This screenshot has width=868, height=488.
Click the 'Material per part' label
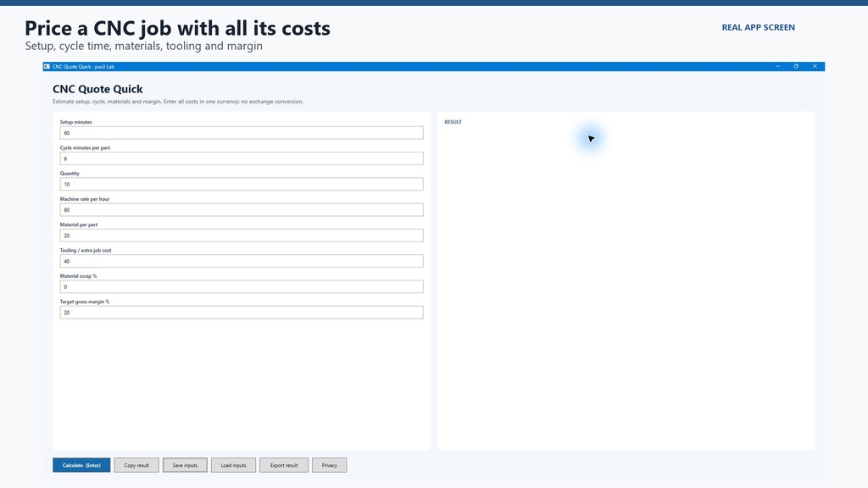click(x=79, y=225)
